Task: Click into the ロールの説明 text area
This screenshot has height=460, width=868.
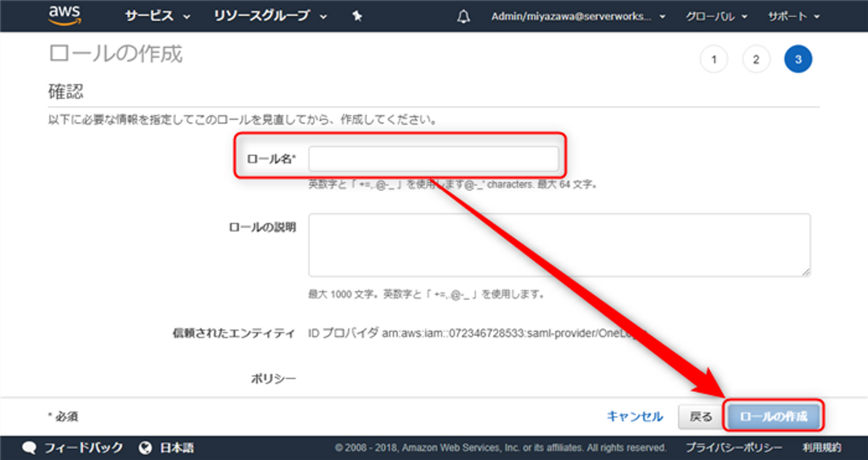Action: pyautogui.click(x=559, y=245)
